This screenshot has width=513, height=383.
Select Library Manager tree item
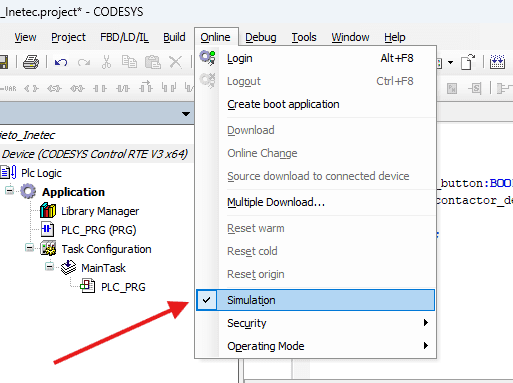pos(100,211)
